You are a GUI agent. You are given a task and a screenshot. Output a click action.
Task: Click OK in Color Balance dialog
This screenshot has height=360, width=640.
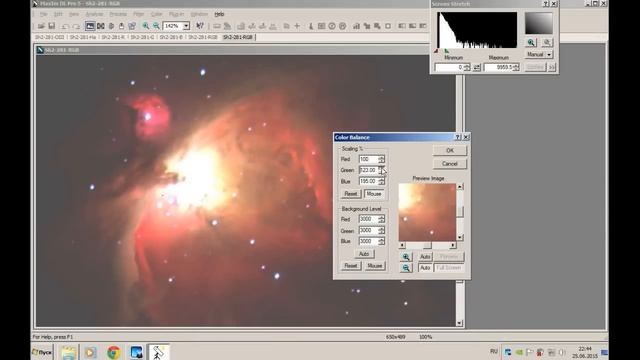(x=450, y=151)
